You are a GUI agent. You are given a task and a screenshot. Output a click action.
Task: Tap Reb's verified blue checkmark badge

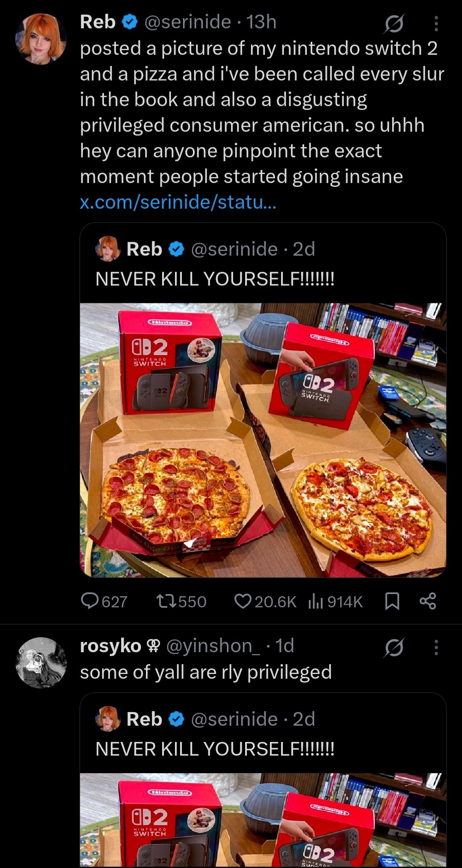click(x=130, y=22)
